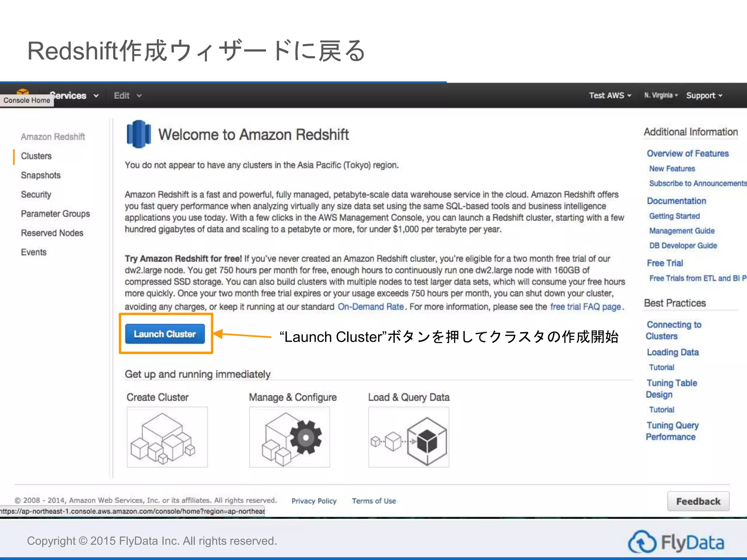Open the Support dropdown menu
The width and height of the screenshot is (747, 560).
point(704,96)
